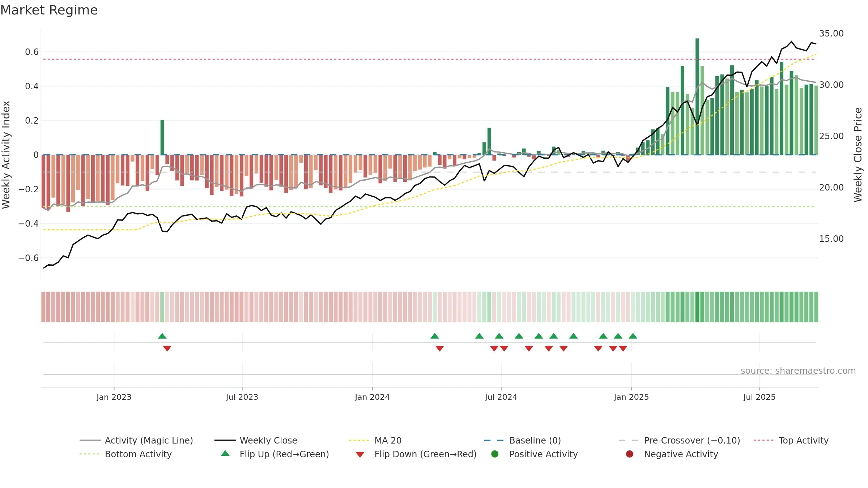Viewport: 868px width, 488px height.
Task: Click the 15.00 price axis label
Action: tap(831, 239)
